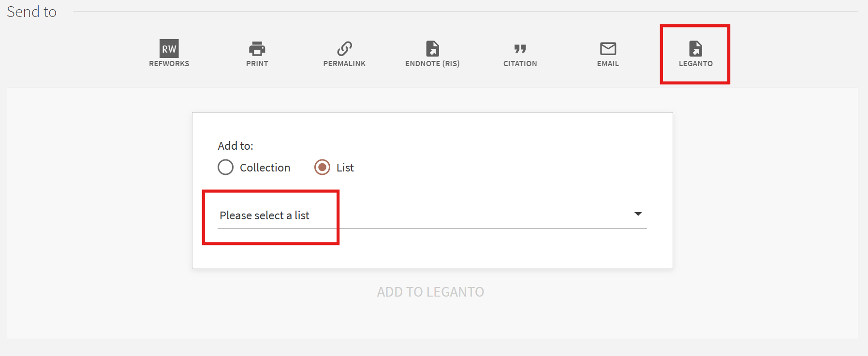868x356 pixels.
Task: Open the "Please select a list" dropdown
Action: (x=264, y=215)
